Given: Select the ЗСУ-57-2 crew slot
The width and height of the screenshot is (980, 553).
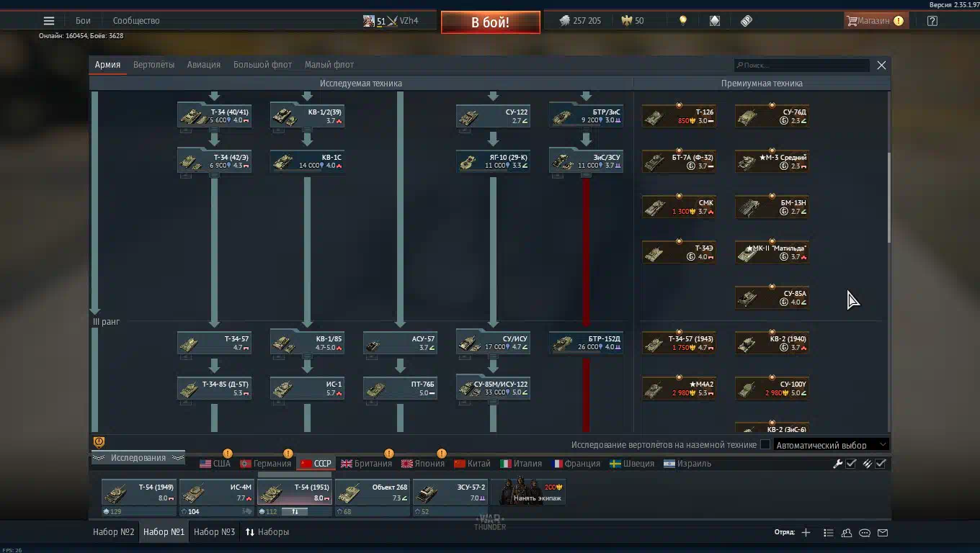Looking at the screenshot, I should pyautogui.click(x=450, y=493).
